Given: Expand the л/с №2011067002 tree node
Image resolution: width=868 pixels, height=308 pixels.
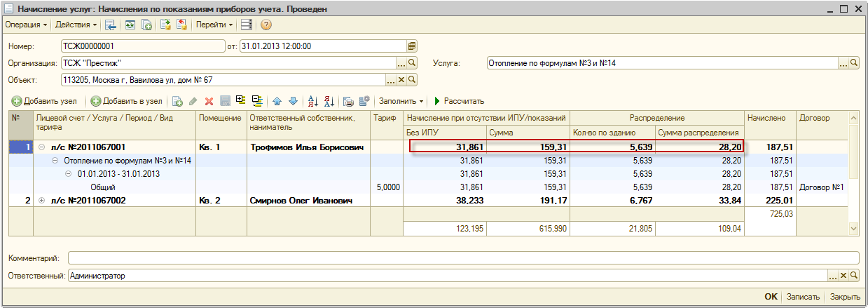Looking at the screenshot, I should (41, 201).
